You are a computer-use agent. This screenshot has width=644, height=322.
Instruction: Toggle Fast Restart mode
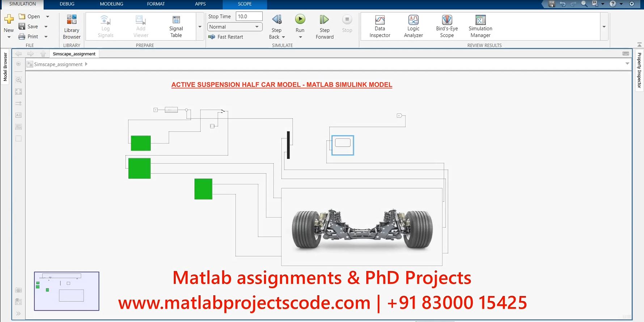coord(226,37)
